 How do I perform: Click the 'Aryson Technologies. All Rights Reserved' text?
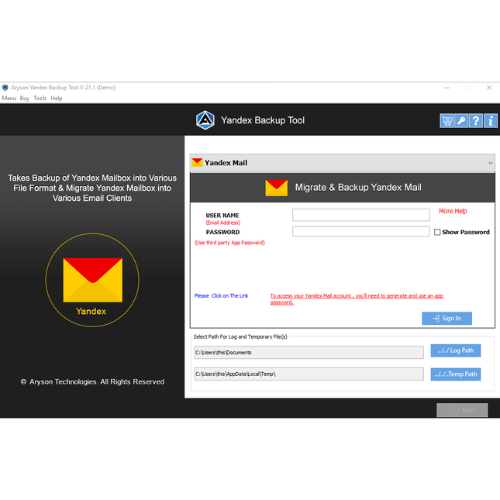pyautogui.click(x=92, y=382)
